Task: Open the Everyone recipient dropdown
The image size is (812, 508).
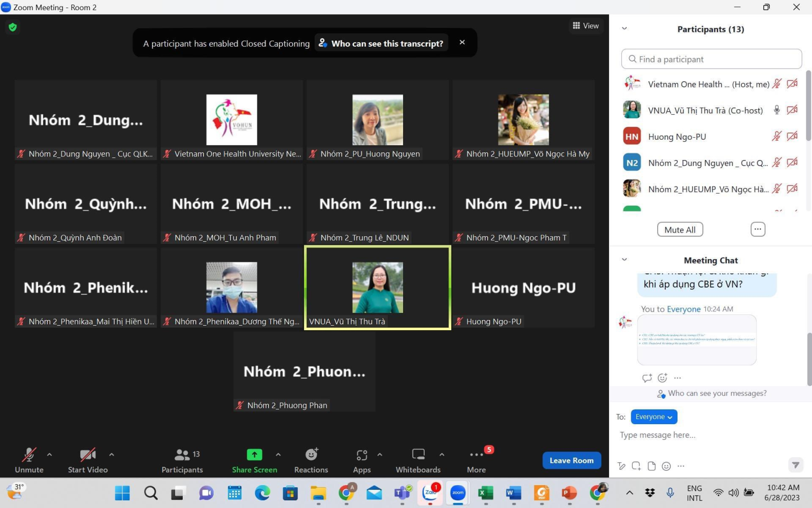Action: pyautogui.click(x=654, y=417)
